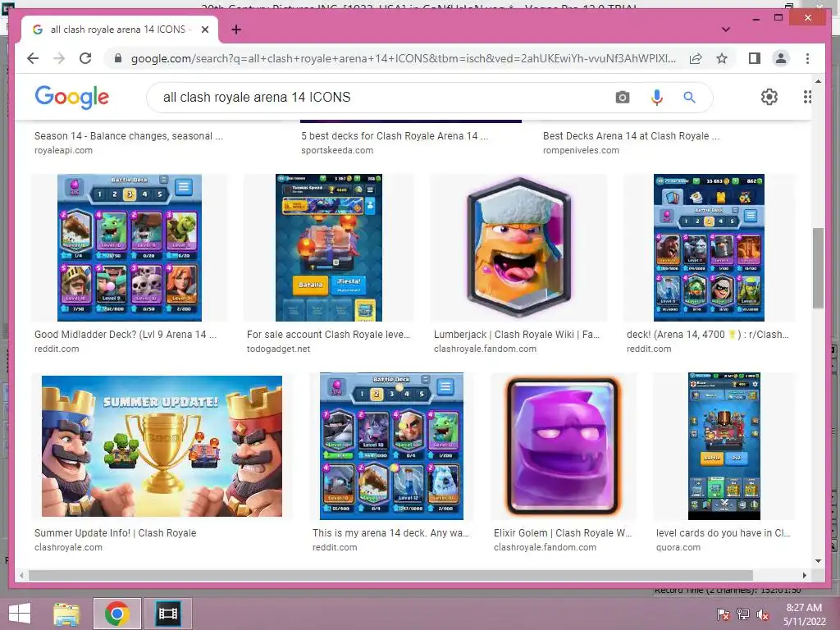Open the 'level cards do you have' thumbnail
Image resolution: width=840 pixels, height=630 pixels.
724,446
